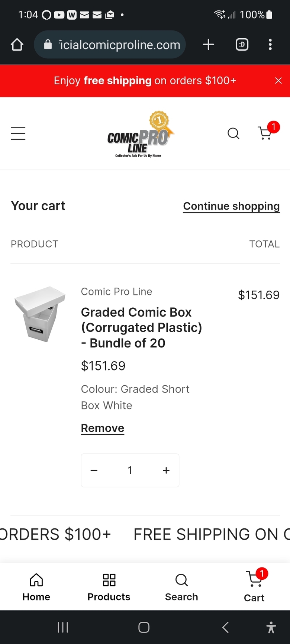Open the Cart tab in bottom bar
This screenshot has height=644, width=290.
point(254,586)
